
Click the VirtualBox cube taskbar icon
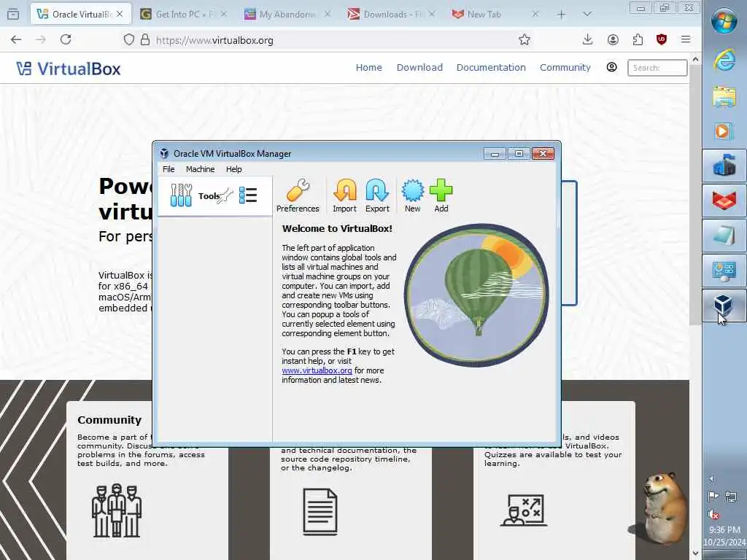pyautogui.click(x=724, y=306)
